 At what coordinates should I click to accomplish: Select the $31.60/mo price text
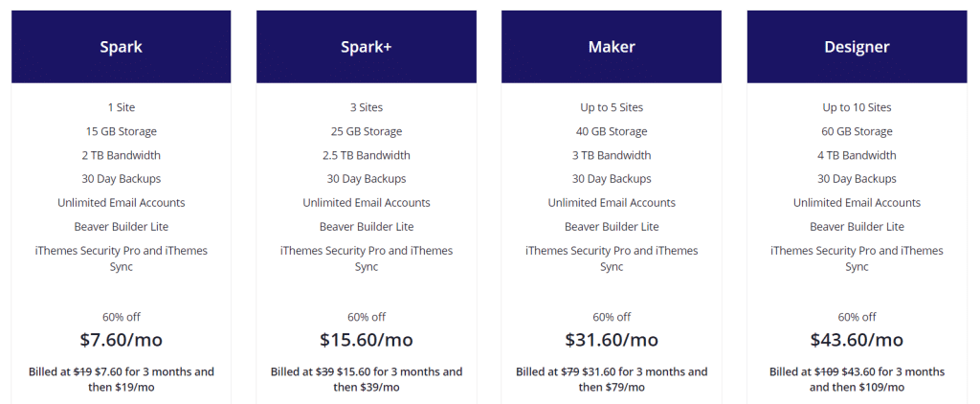click(612, 340)
